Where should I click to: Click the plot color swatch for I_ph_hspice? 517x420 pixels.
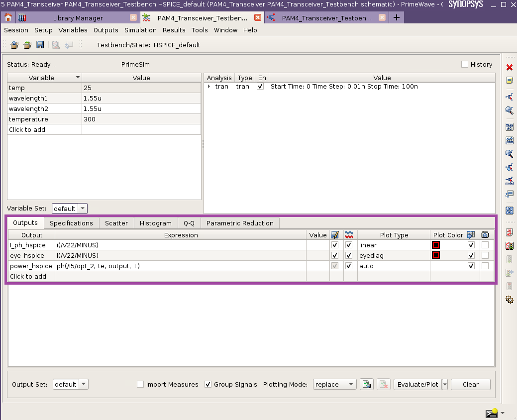coord(436,245)
